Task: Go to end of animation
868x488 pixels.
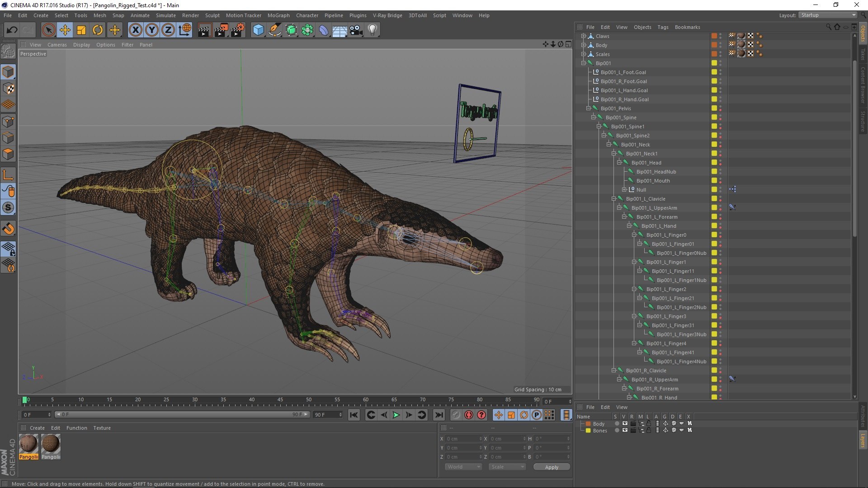Action: pos(439,415)
